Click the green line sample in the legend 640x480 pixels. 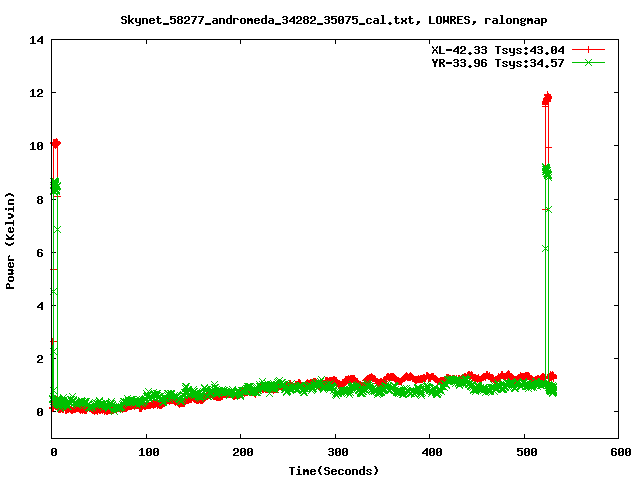point(588,63)
